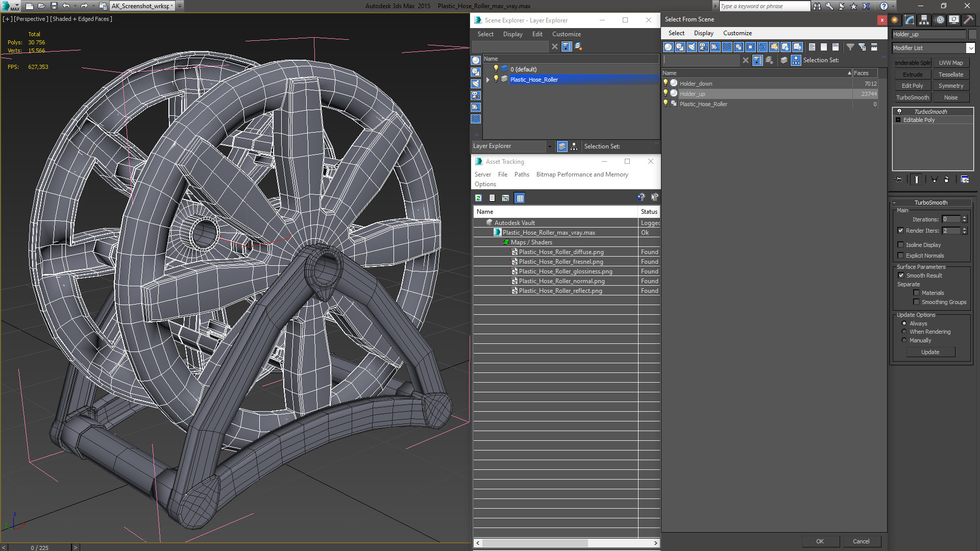Enable the Isoline Display checkbox

[901, 245]
